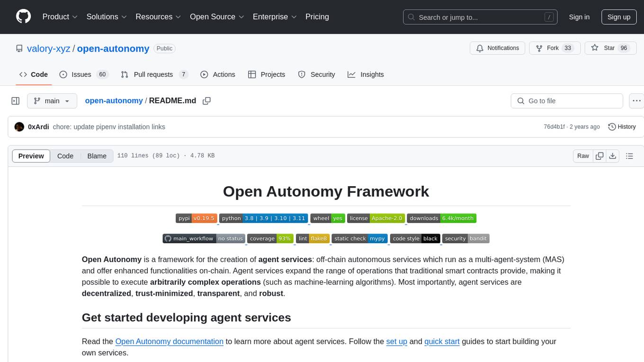Select the Preview view

(x=31, y=156)
